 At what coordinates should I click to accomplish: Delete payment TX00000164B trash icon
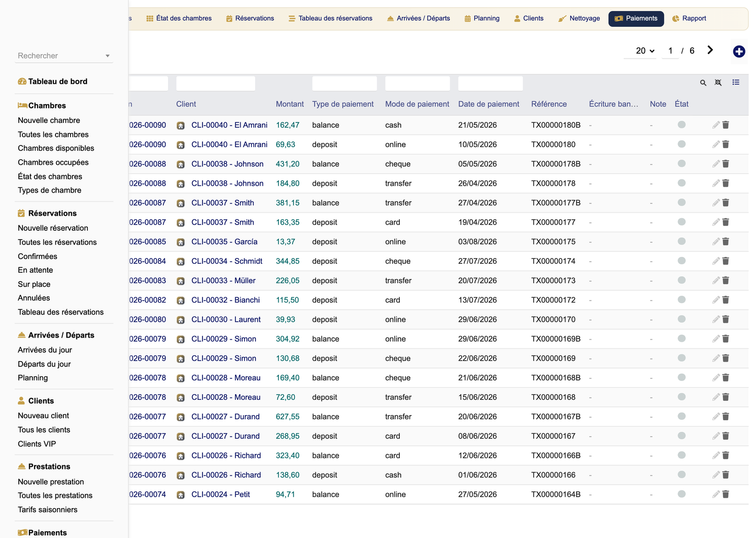(x=726, y=495)
